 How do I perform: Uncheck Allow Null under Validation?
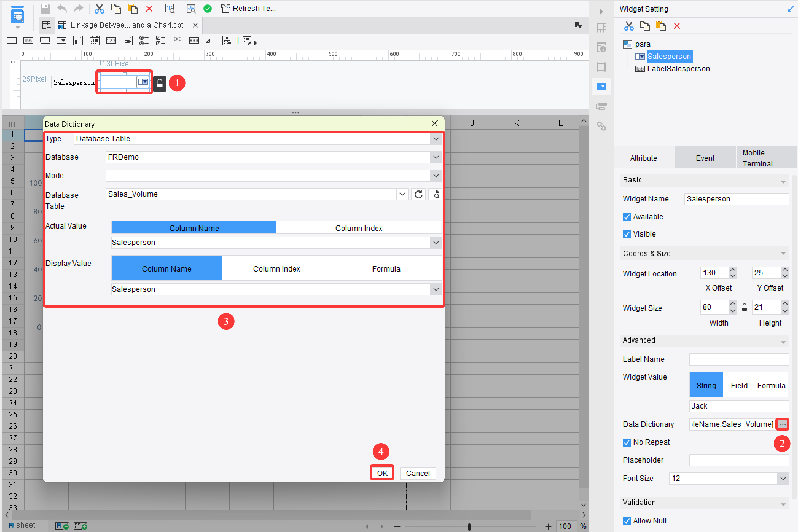click(x=627, y=521)
